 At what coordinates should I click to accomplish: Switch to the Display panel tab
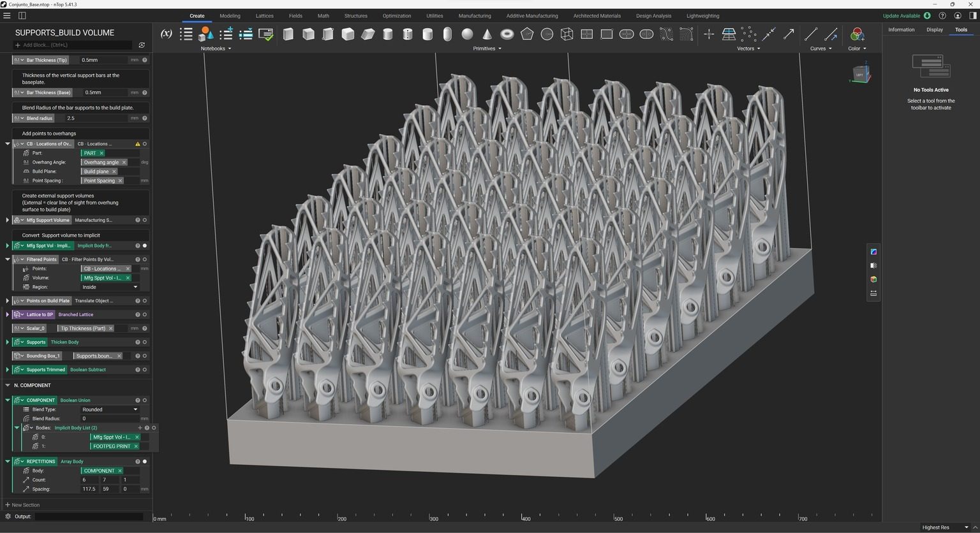tap(935, 30)
